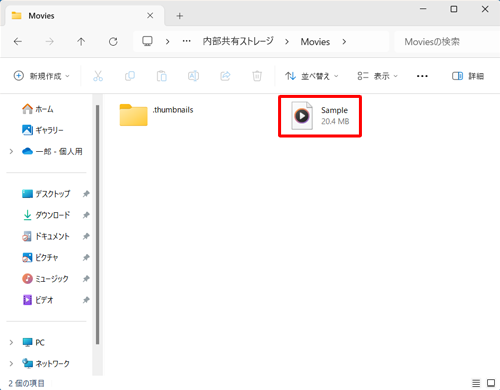500x390 pixels.
Task: Expand the OneDrive tree node
Action: coord(11,151)
